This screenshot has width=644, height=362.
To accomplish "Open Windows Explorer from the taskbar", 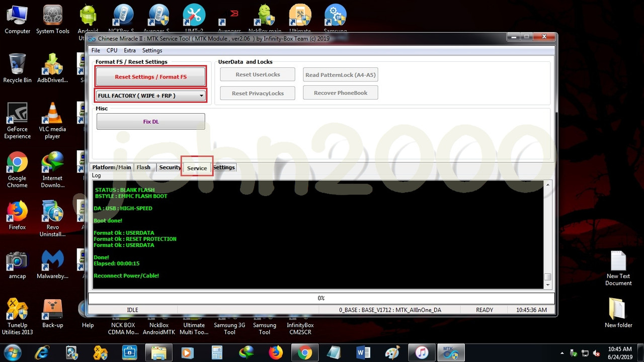I will point(158,352).
